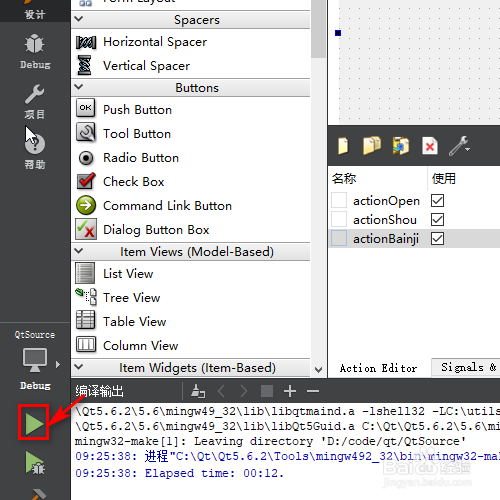
Task: Run the project with green play button
Action: click(x=34, y=424)
